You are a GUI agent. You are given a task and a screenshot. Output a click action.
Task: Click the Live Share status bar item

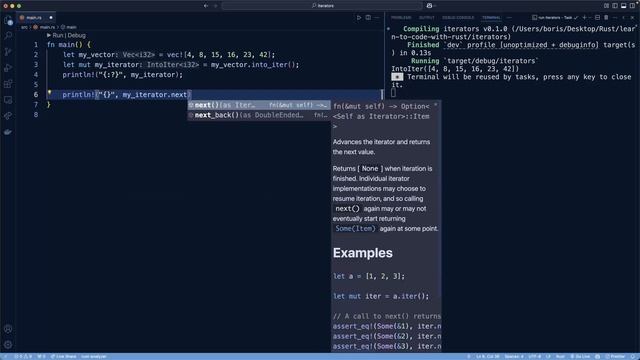63,356
